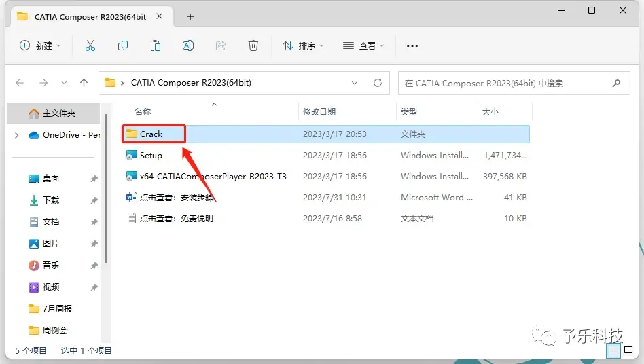Click the x64-CATIAComposerPlayer installer icon
644x364 pixels.
point(131,176)
